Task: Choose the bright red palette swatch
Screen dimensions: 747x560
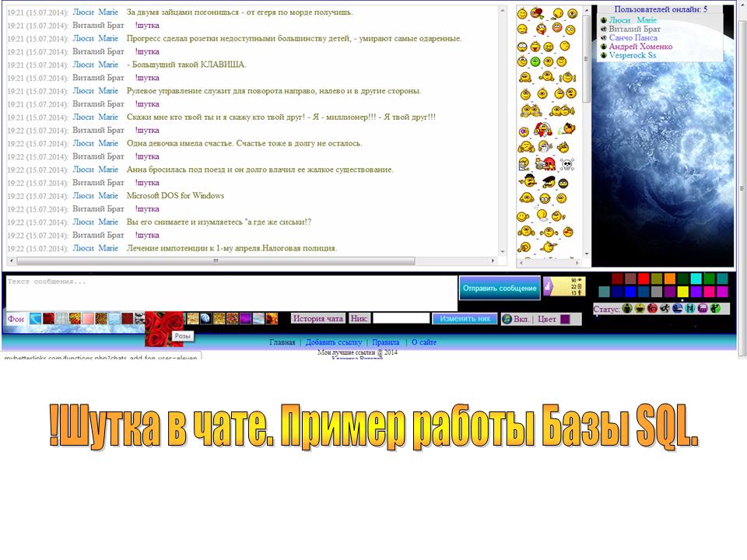Action: [x=643, y=278]
